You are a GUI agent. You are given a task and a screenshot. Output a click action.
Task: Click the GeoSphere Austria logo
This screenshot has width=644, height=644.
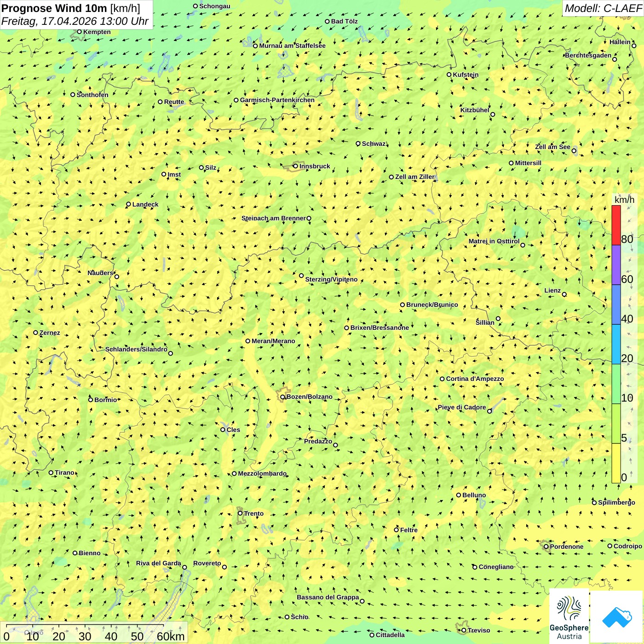pyautogui.click(x=569, y=616)
